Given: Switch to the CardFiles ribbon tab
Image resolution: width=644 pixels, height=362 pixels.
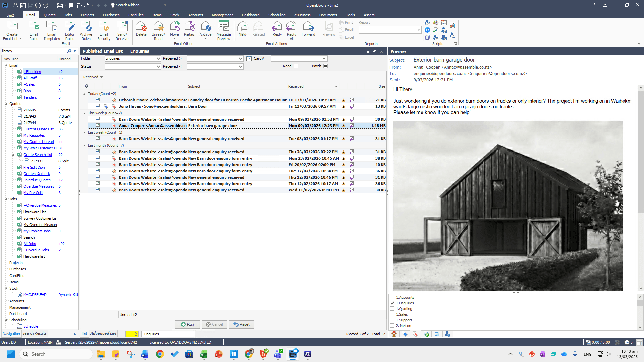Looking at the screenshot, I should tap(136, 15).
